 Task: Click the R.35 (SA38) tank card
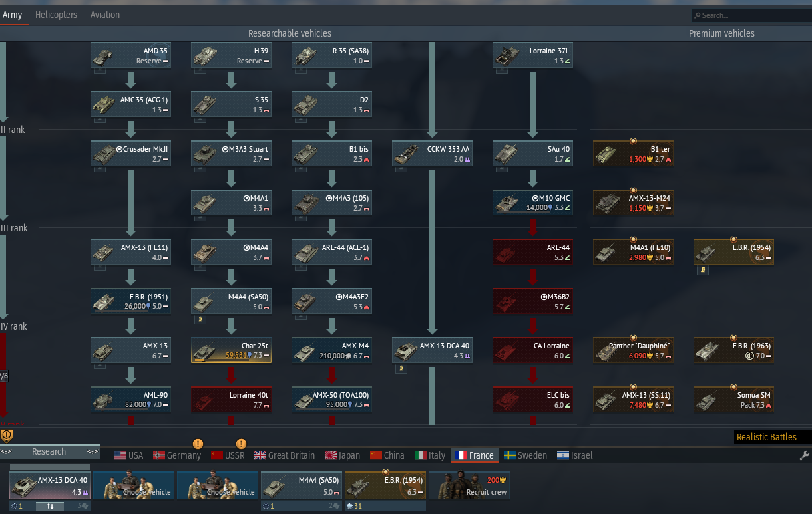(x=332, y=55)
